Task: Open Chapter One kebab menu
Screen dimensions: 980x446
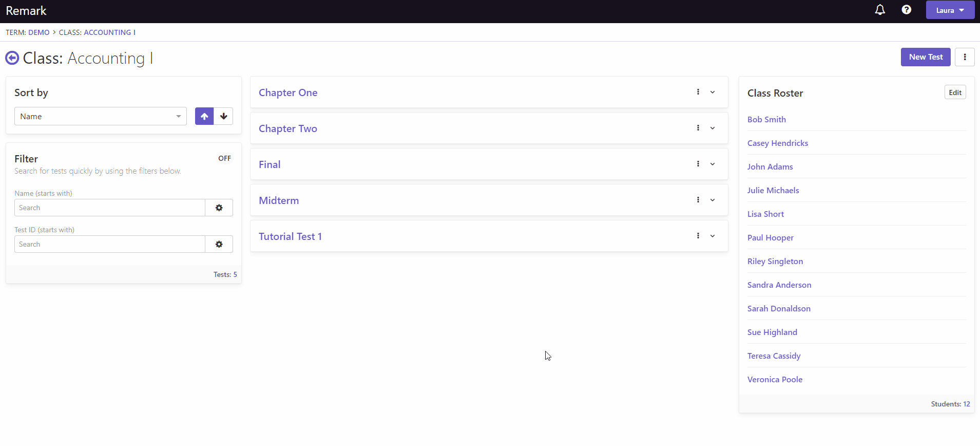Action: [698, 92]
